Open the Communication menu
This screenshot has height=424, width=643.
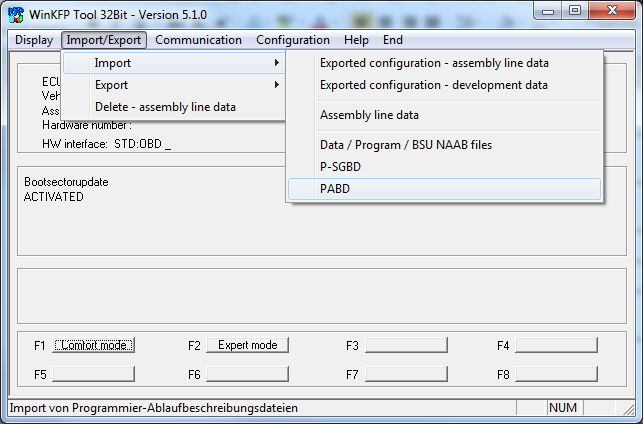pyautogui.click(x=198, y=40)
